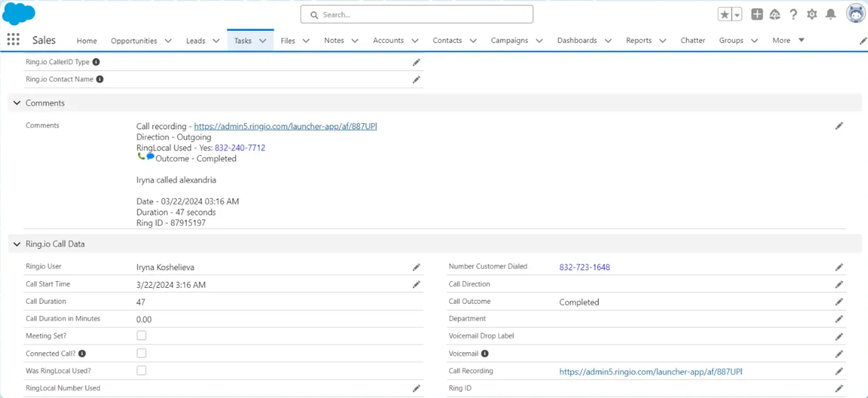Check the Meeting Set? checkbox

click(x=141, y=336)
